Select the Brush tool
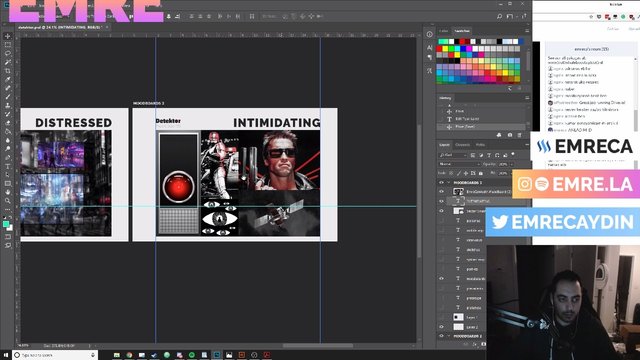640x360 pixels. point(8,97)
